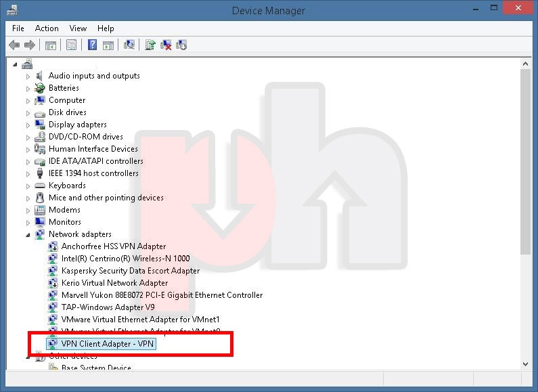538x392 pixels.
Task: Expand the Computer node
Action: tap(28, 101)
